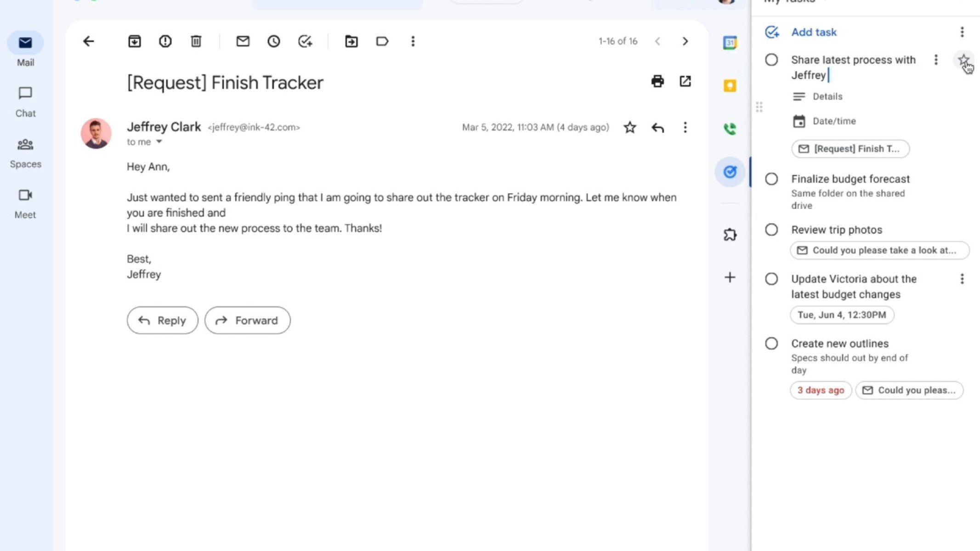Image resolution: width=980 pixels, height=551 pixels.
Task: Print the Finish Tracker email
Action: click(x=657, y=81)
